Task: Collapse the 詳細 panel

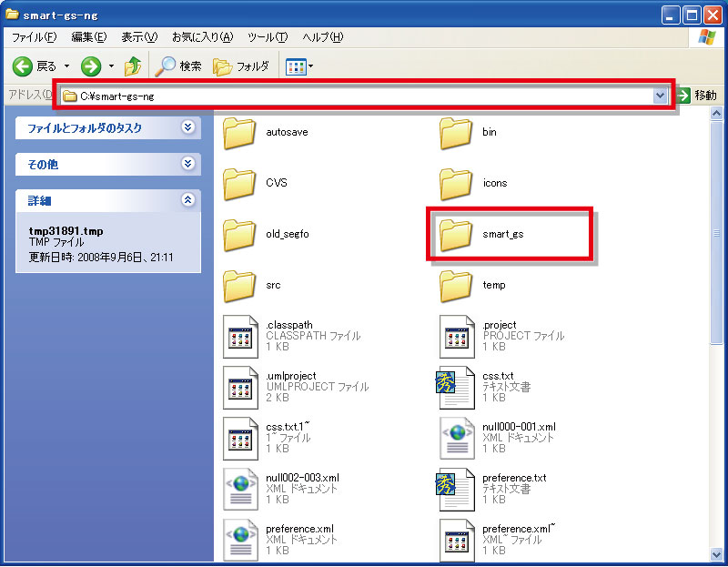Action: click(x=187, y=199)
